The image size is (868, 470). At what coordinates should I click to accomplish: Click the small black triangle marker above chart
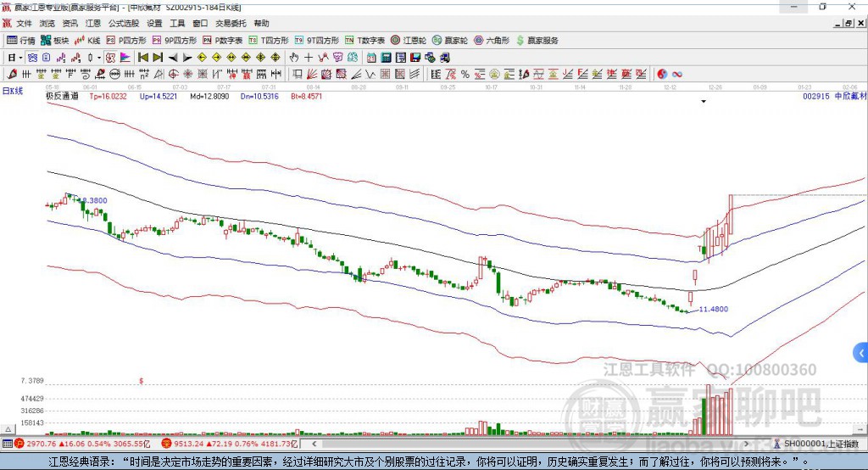pyautogui.click(x=704, y=102)
